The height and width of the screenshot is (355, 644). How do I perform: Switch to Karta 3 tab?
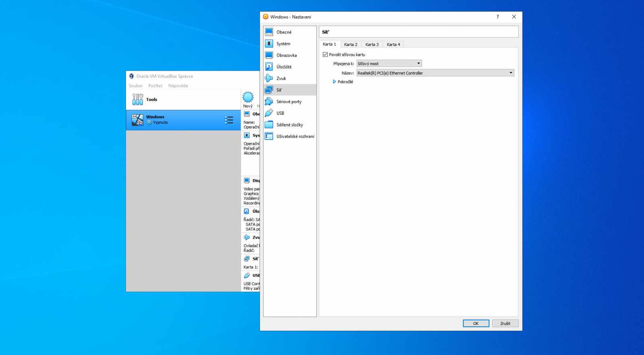[x=372, y=45]
